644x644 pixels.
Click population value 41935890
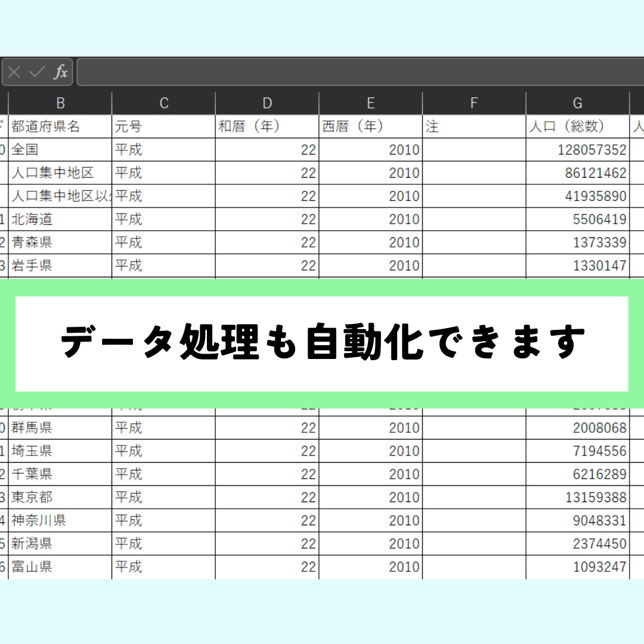click(x=578, y=196)
